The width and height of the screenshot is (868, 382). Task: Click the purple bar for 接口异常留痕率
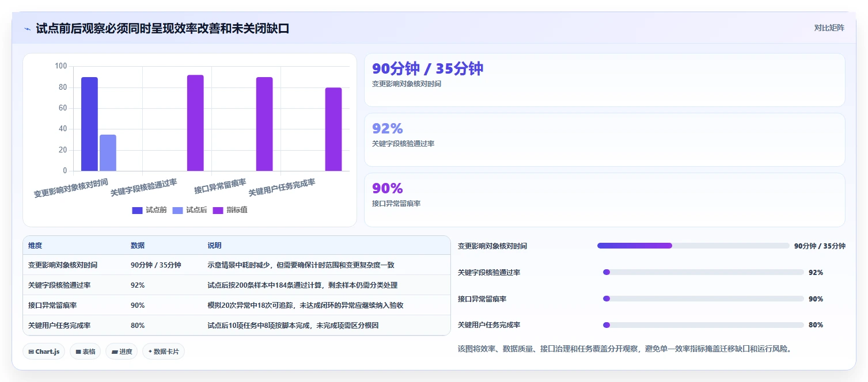(264, 124)
